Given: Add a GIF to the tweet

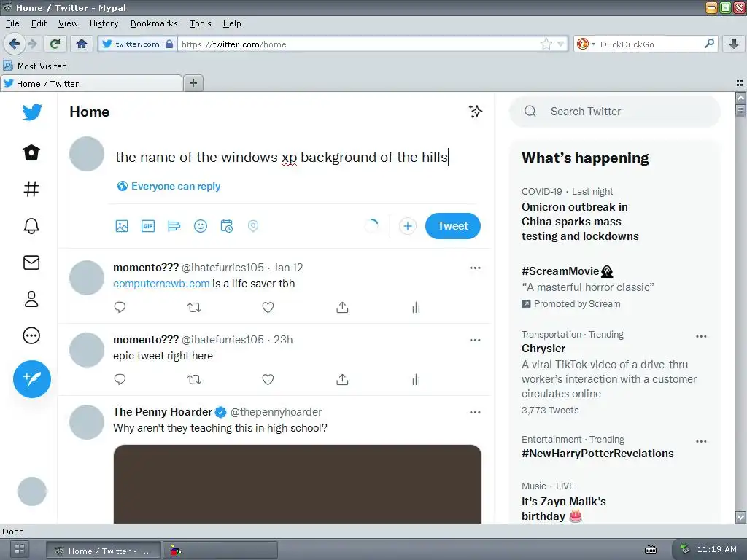Looking at the screenshot, I should [148, 226].
